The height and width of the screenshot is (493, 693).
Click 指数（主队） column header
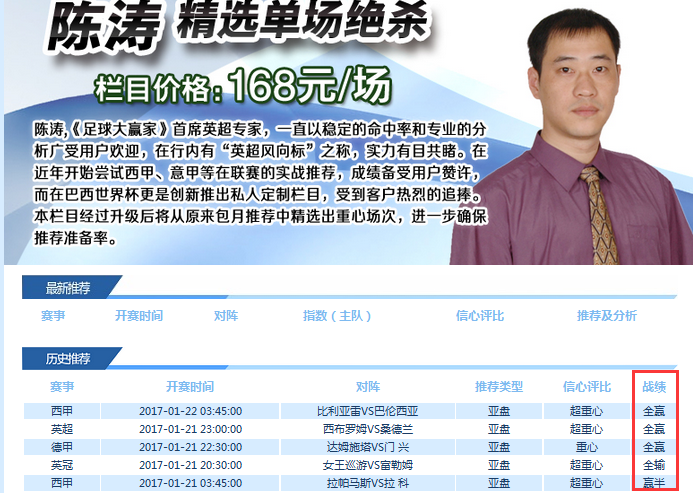[337, 316]
